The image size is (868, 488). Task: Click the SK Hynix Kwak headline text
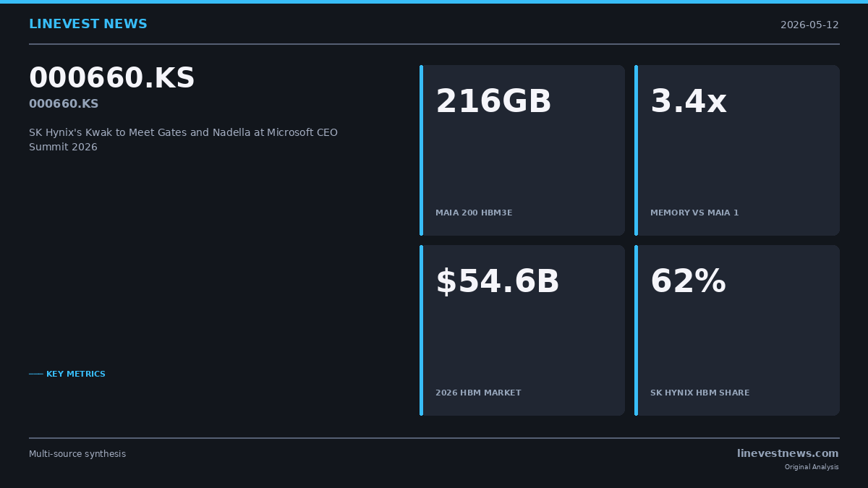183,140
